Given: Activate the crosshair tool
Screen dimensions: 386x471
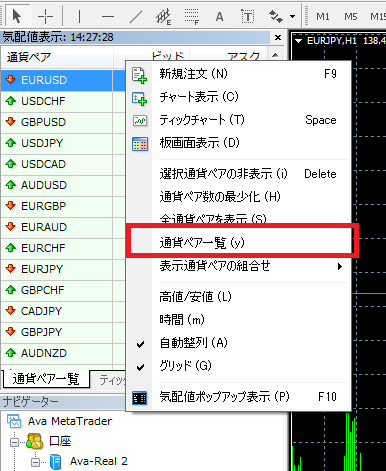Looking at the screenshot, I should [46, 16].
